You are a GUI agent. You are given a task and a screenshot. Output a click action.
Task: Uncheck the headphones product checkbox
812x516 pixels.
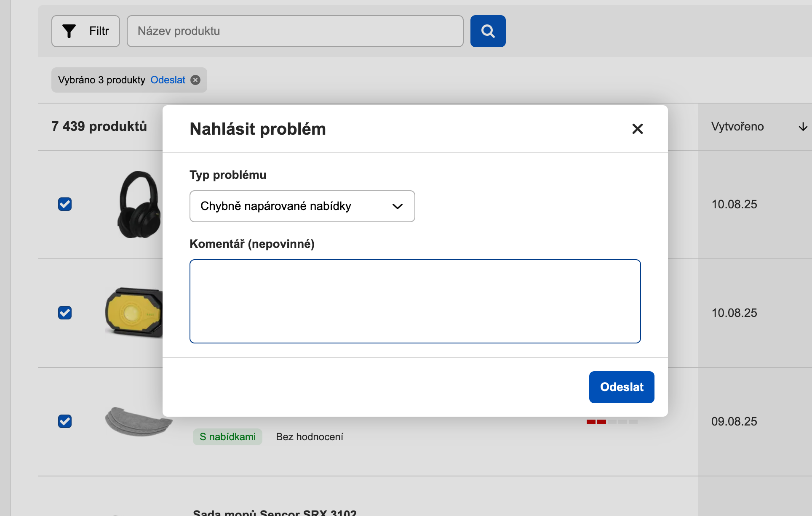pos(65,204)
